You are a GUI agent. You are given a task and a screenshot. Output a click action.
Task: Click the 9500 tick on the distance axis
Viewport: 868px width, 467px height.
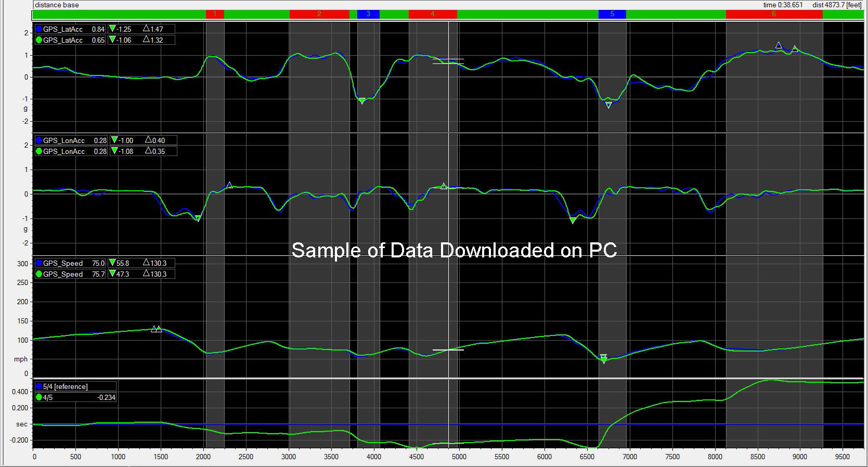(843, 457)
